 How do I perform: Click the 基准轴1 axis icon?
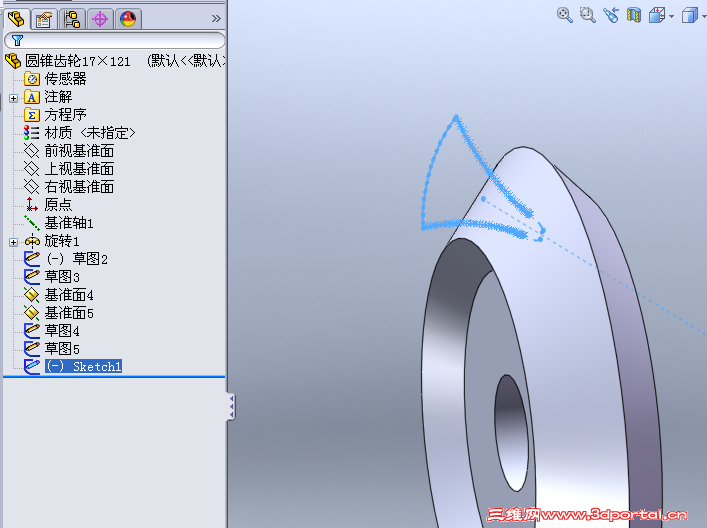tap(32, 223)
